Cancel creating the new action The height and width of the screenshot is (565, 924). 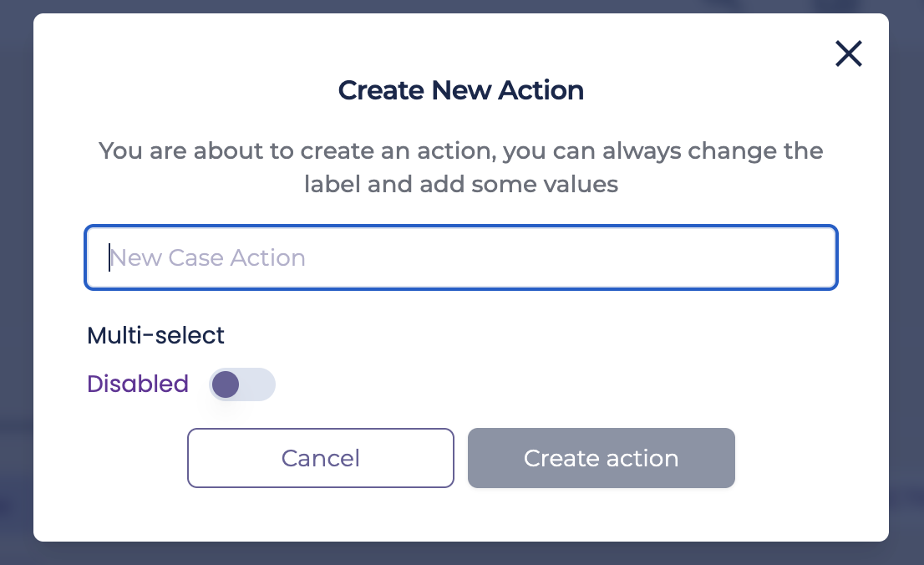(320, 458)
